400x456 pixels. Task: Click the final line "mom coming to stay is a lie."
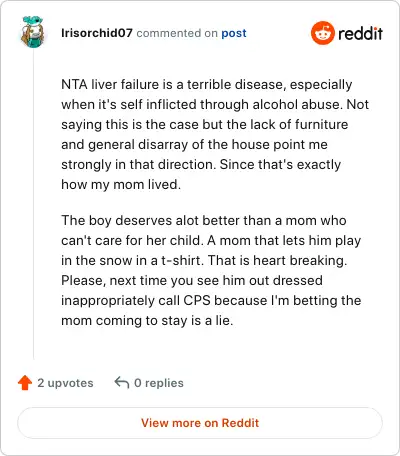click(x=147, y=321)
